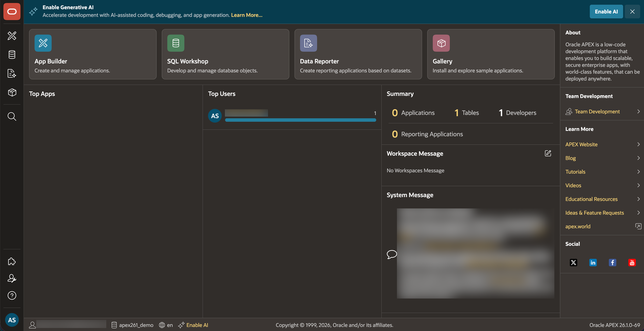Open the Videos link

click(x=573, y=185)
